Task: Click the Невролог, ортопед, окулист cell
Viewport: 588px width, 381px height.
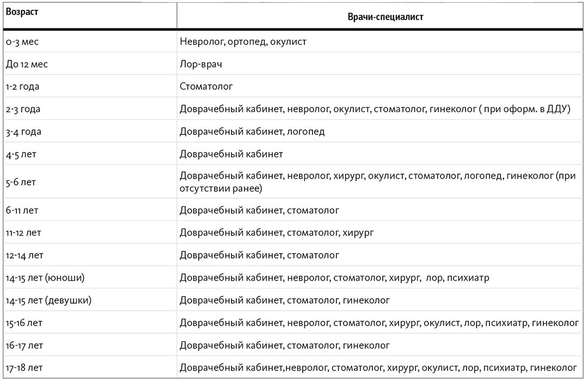Action: [380, 41]
